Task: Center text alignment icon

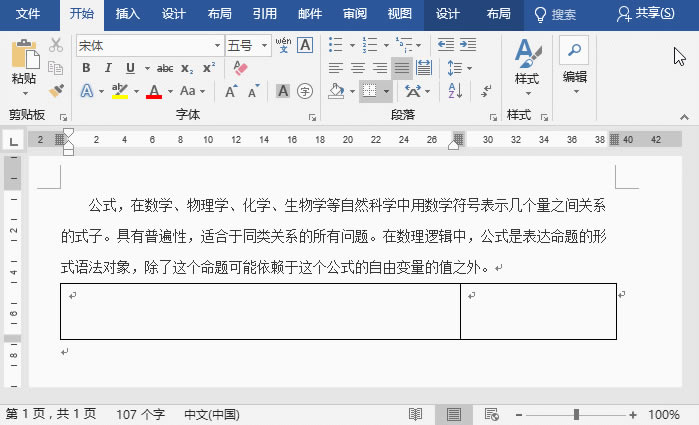Action: coord(358,68)
